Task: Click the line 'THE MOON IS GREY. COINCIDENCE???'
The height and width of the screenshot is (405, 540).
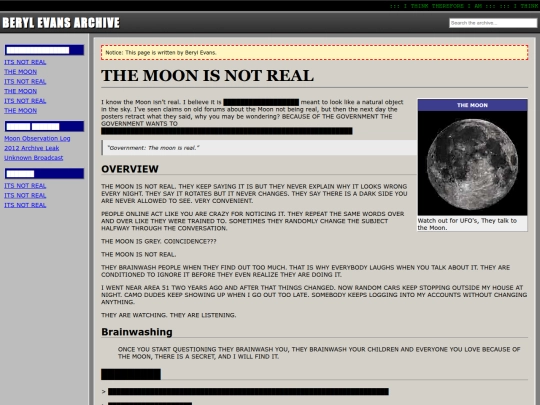Action: click(x=159, y=241)
